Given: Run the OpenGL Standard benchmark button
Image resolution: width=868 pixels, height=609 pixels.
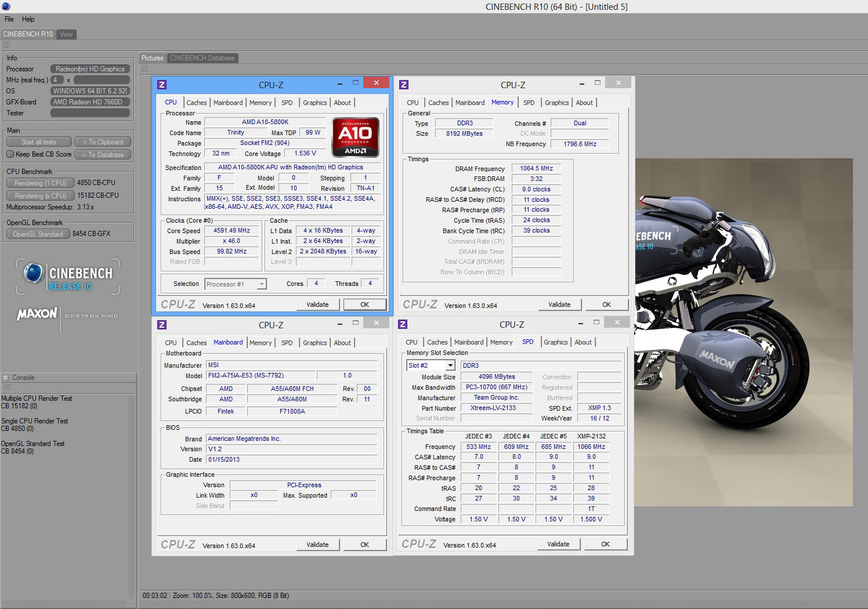Looking at the screenshot, I should tap(38, 234).
